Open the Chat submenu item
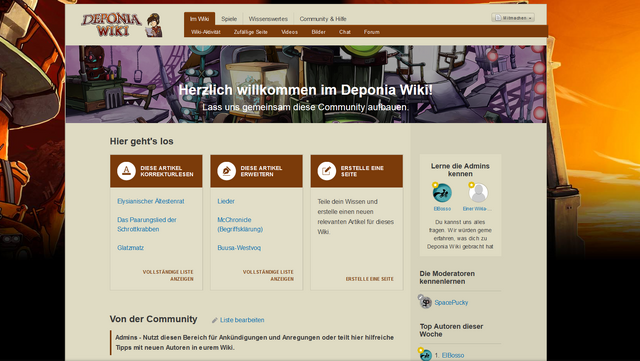Screen dimensions: 640x361 click(345, 32)
